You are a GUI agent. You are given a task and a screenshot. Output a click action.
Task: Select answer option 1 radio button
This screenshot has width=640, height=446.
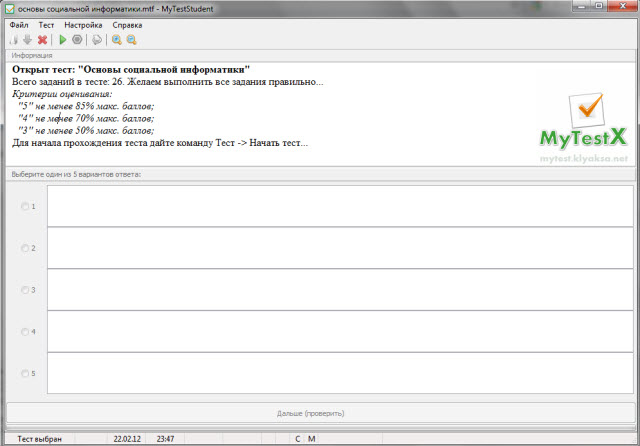[26, 207]
